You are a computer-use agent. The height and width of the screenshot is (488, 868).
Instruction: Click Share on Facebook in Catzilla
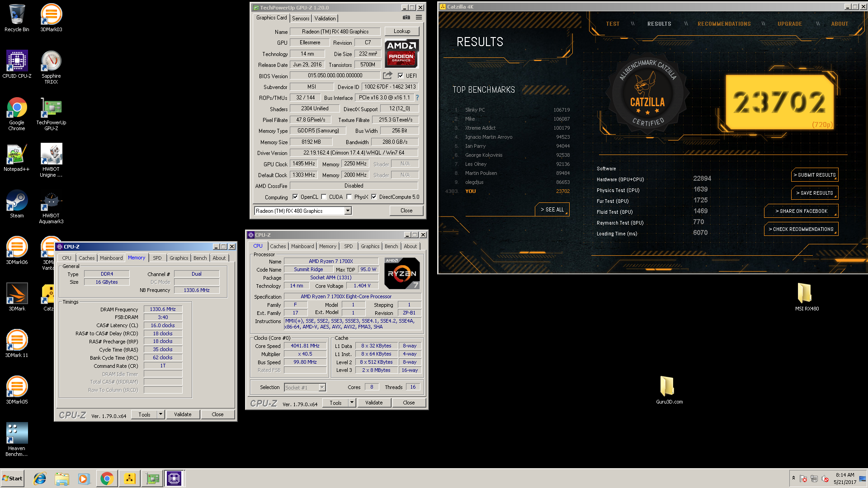coord(801,211)
